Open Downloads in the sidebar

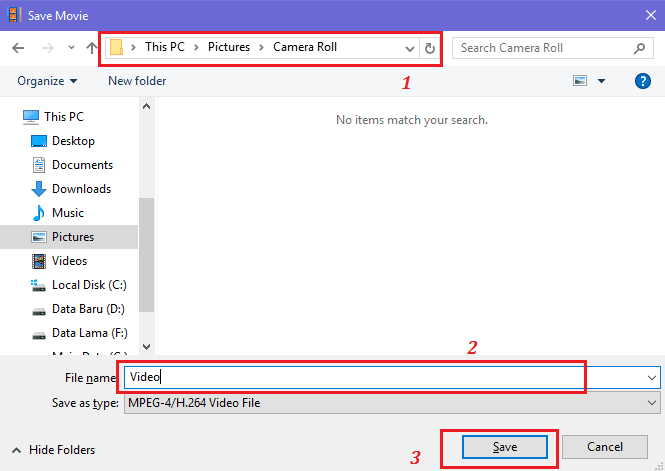point(81,189)
